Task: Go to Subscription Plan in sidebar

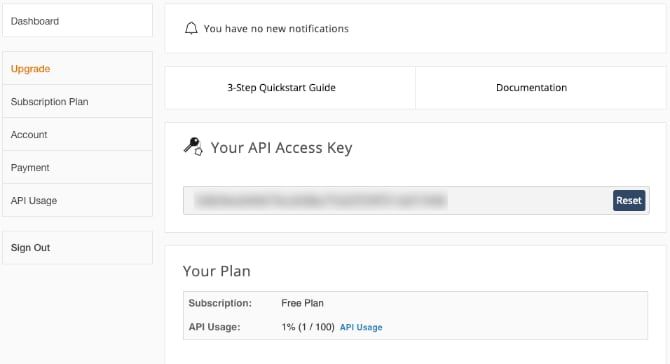Action: (77, 102)
